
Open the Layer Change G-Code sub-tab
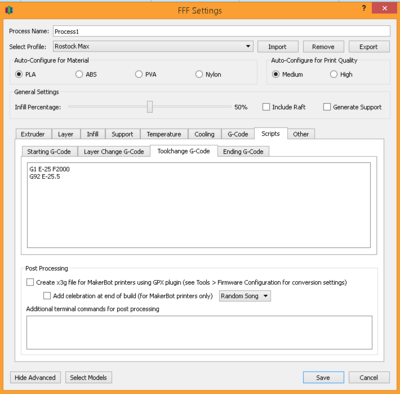pos(114,151)
